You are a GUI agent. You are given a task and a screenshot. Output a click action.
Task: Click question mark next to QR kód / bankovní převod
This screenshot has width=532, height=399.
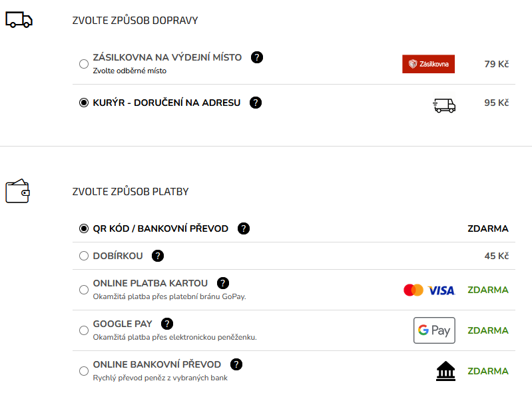[244, 228]
